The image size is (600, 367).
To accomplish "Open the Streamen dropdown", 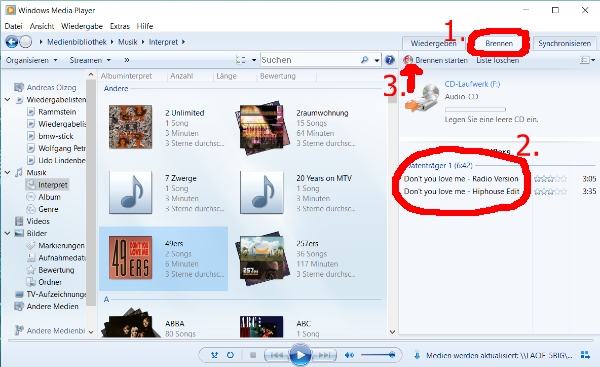I will (90, 60).
